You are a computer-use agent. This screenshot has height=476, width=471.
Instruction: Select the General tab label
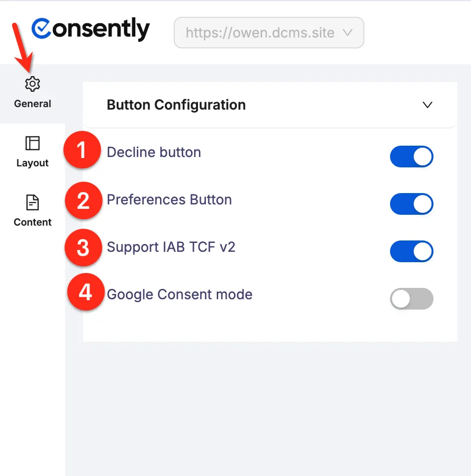33,104
